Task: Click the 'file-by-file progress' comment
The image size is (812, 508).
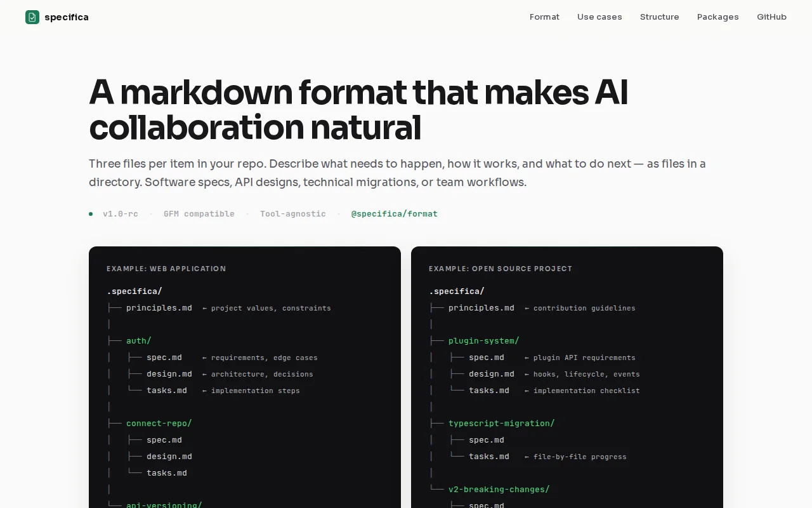Action: [575, 457]
